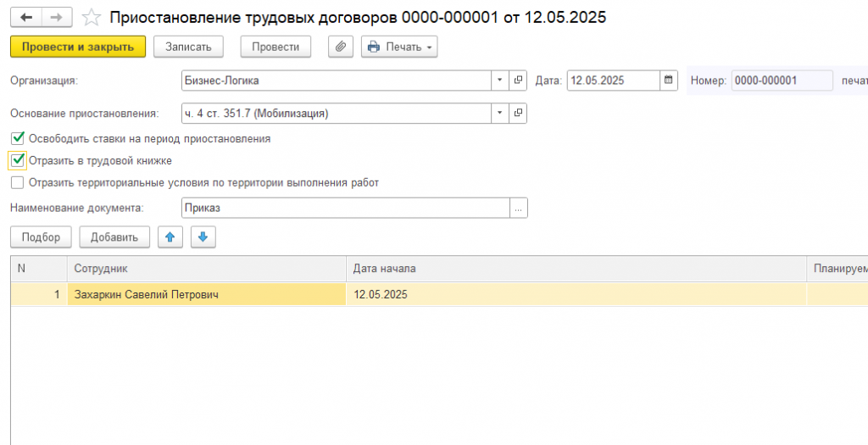The height and width of the screenshot is (445, 868).
Task: Move row up with blue up arrow
Action: pyautogui.click(x=170, y=236)
